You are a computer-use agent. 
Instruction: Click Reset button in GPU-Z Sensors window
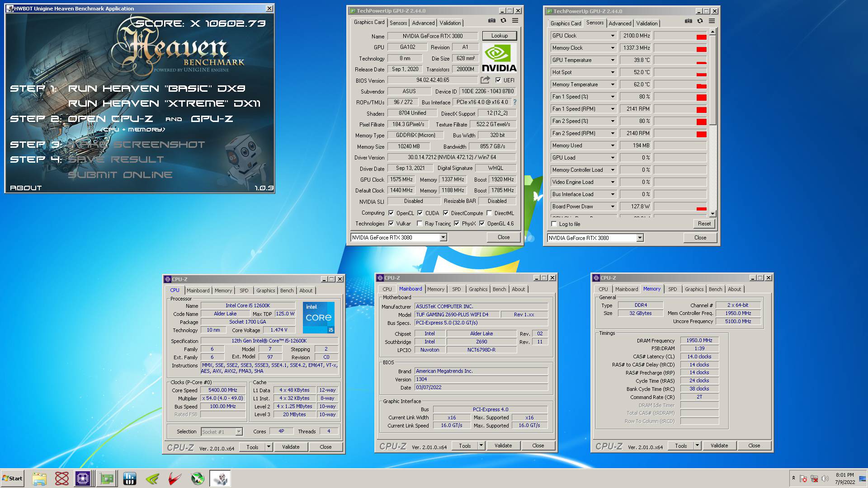(x=704, y=224)
